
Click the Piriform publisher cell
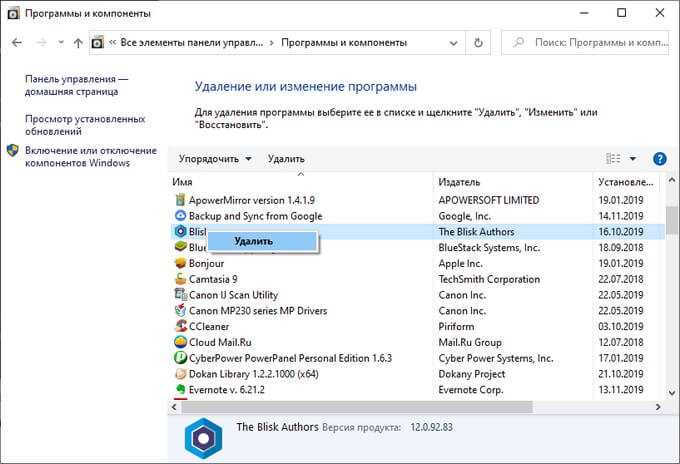click(x=456, y=327)
